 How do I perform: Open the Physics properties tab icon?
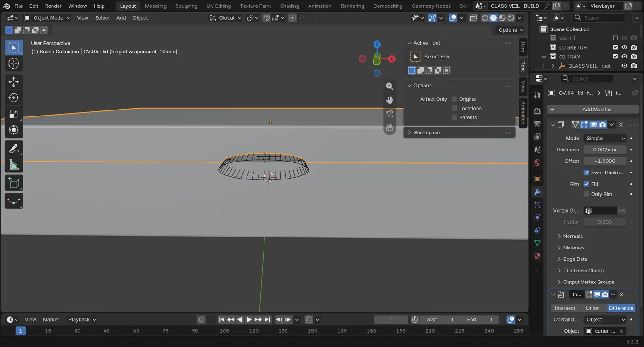[x=537, y=217]
